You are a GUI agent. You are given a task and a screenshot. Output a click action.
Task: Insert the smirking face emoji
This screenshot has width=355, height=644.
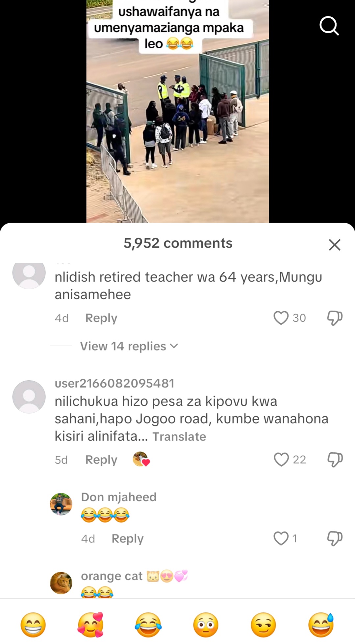264,625
